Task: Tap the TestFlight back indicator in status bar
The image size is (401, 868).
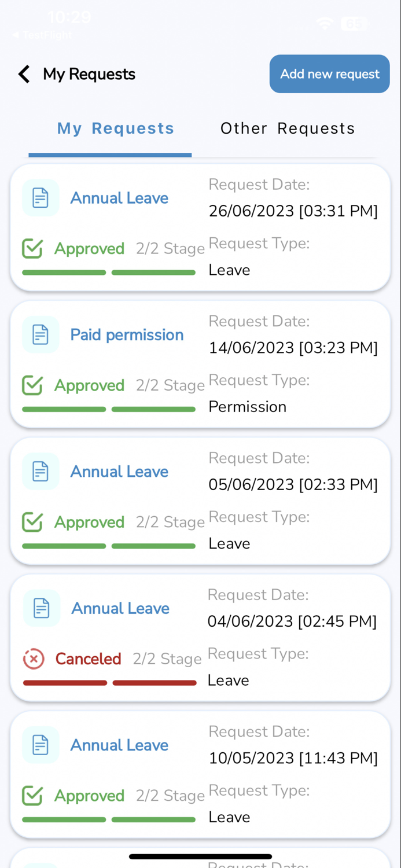Action: (42, 35)
